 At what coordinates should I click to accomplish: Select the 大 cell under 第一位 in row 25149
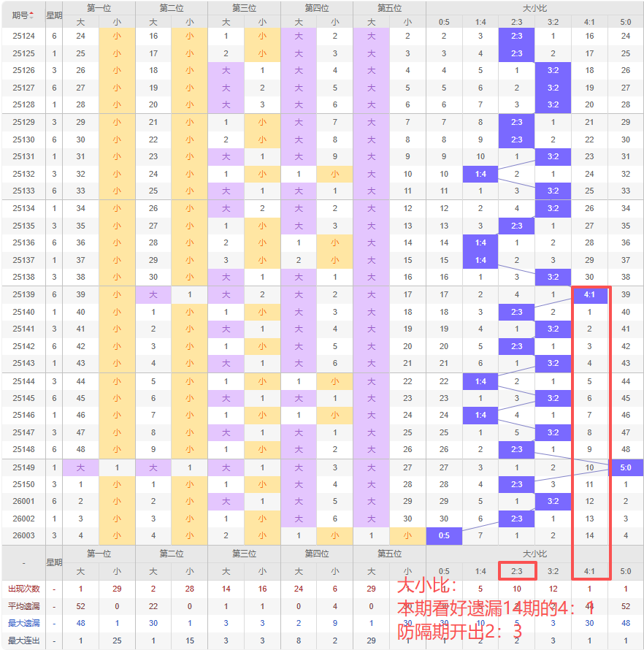80,467
